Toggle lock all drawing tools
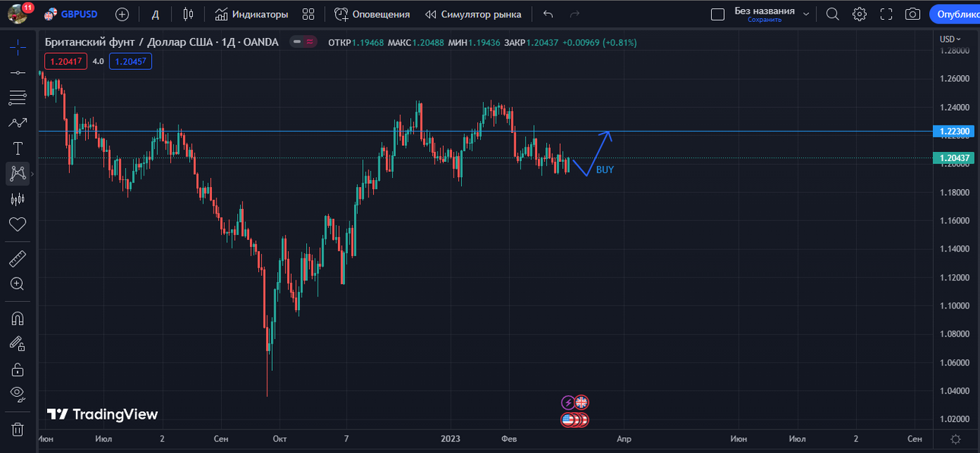The height and width of the screenshot is (453, 980). [17, 369]
